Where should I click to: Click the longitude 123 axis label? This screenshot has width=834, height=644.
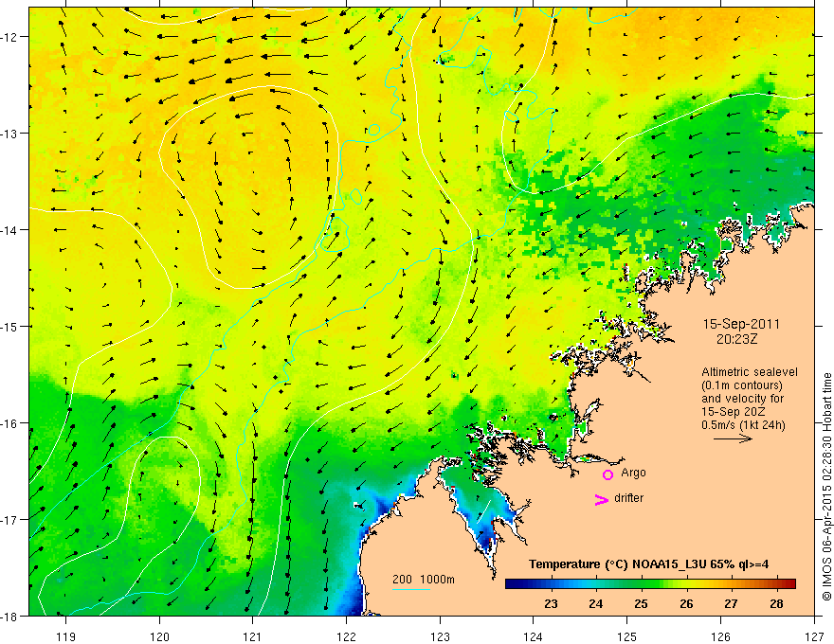click(x=440, y=636)
